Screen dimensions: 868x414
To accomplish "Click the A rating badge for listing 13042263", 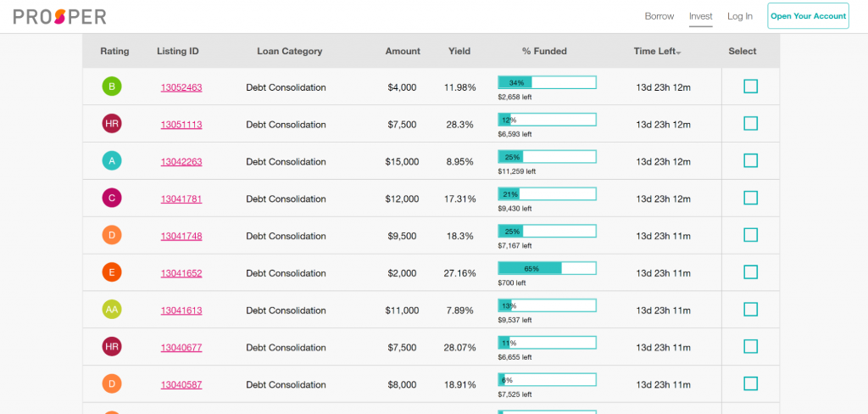I will [x=112, y=160].
